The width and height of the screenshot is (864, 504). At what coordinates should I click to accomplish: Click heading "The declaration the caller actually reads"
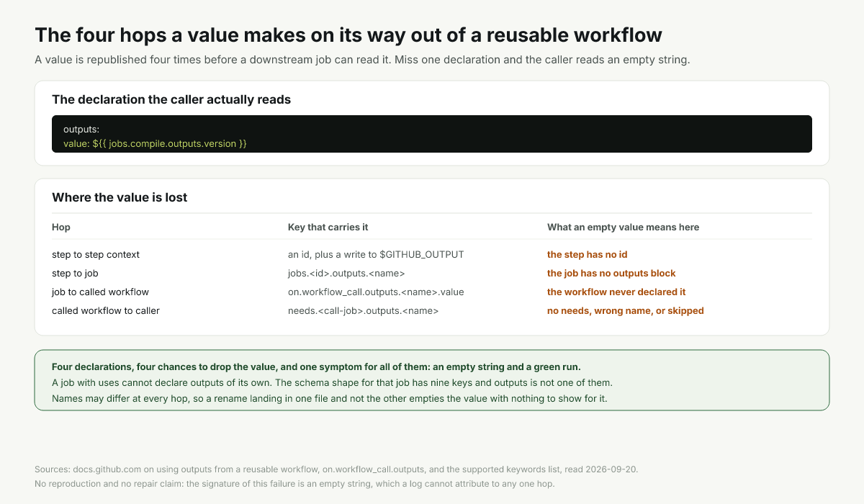click(171, 99)
